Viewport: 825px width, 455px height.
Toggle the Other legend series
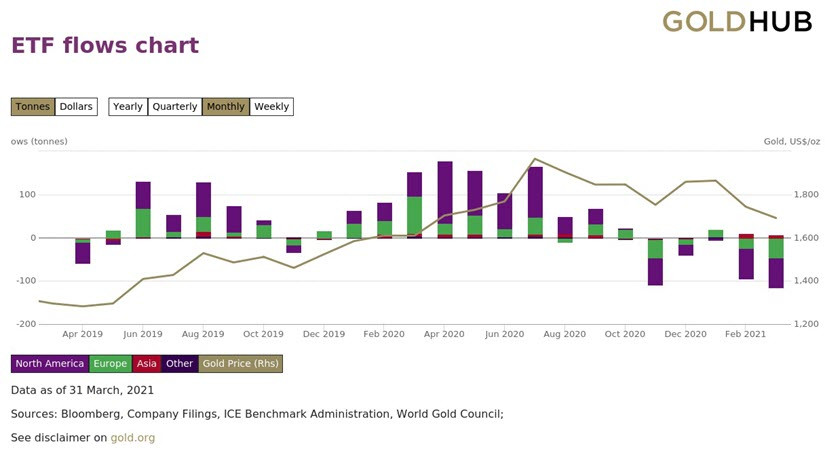(x=179, y=363)
